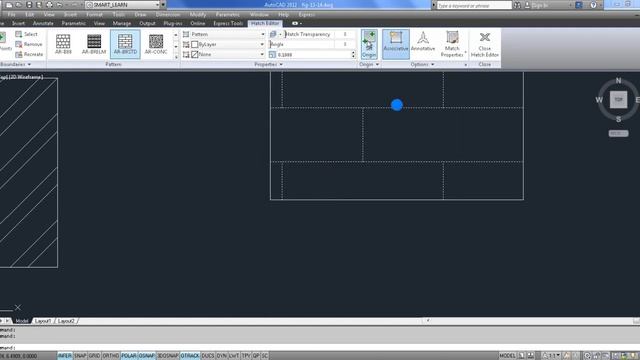Toggle OSNAP in status bar
This screenshot has width=640, height=360.
click(147, 356)
